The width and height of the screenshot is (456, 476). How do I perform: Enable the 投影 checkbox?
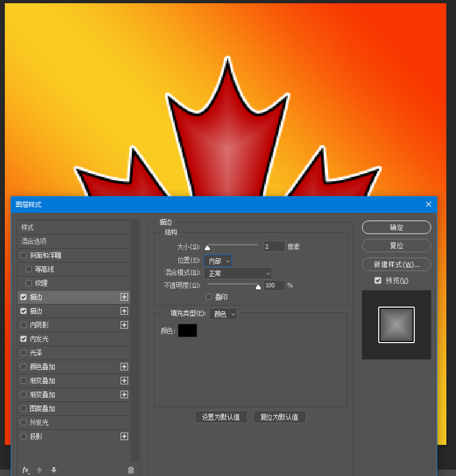(x=24, y=436)
